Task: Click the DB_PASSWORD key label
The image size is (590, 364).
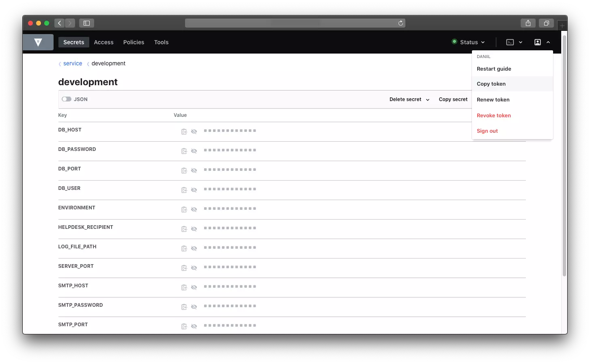Action: point(77,149)
